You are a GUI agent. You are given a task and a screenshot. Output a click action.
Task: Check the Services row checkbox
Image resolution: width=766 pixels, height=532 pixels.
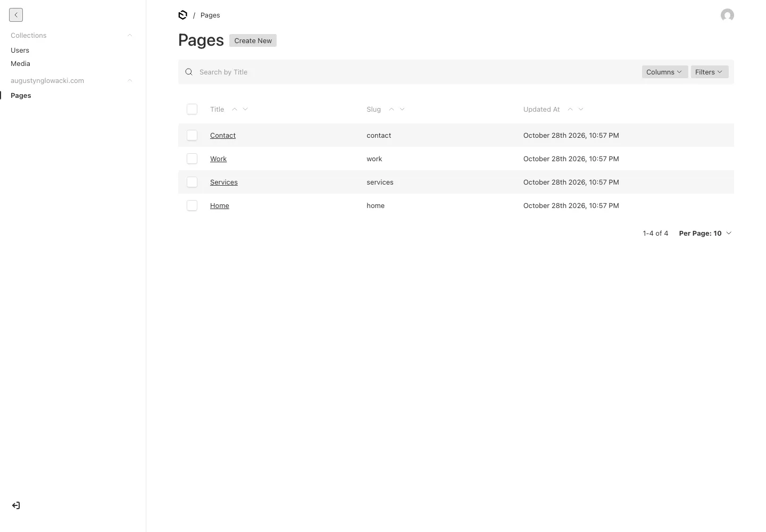pos(192,182)
